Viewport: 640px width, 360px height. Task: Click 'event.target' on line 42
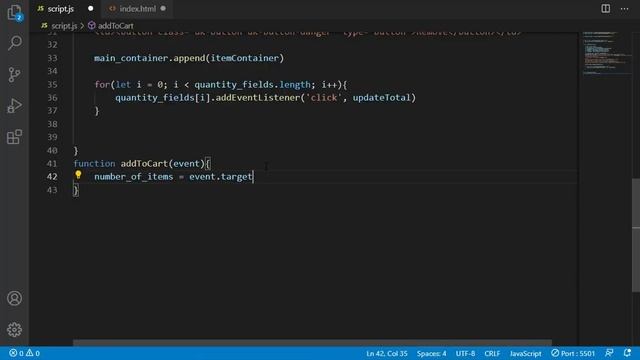tap(220, 177)
